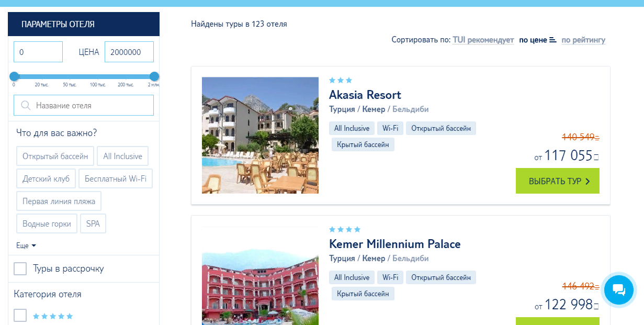Click the 'Категория отеля' heading

pos(48,294)
